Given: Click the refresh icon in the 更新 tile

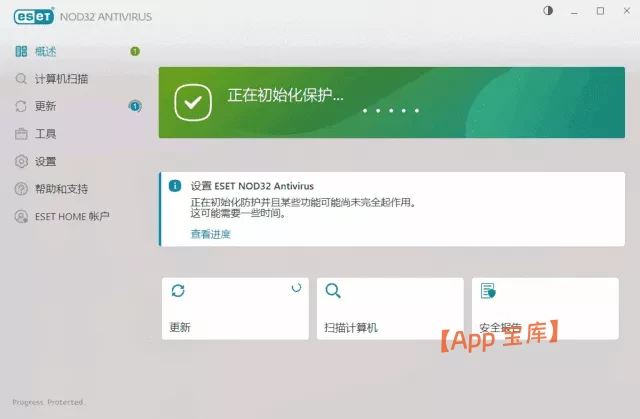Looking at the screenshot, I should point(178,290).
